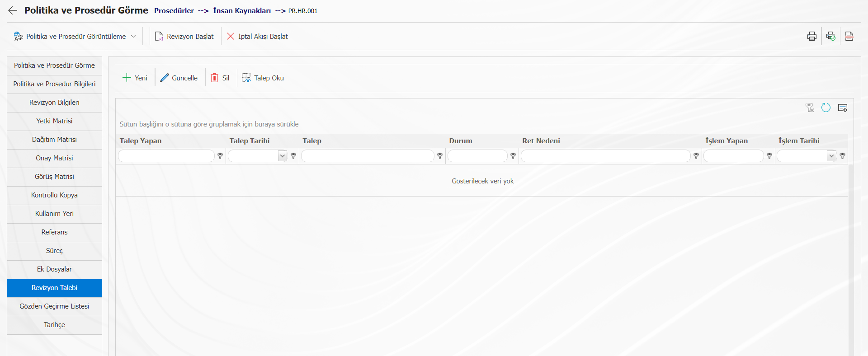Switch to Onay Matrisi tab
This screenshot has width=868, height=356.
pos(54,158)
